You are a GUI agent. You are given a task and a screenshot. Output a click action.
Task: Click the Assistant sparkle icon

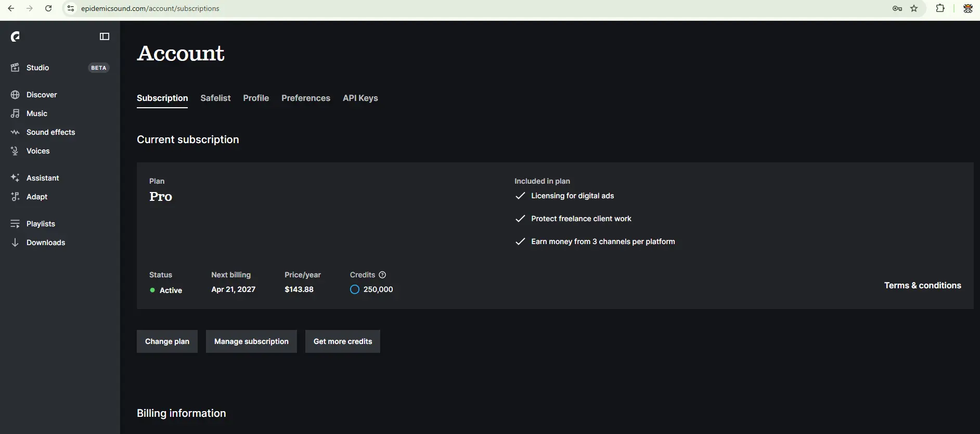click(x=15, y=178)
